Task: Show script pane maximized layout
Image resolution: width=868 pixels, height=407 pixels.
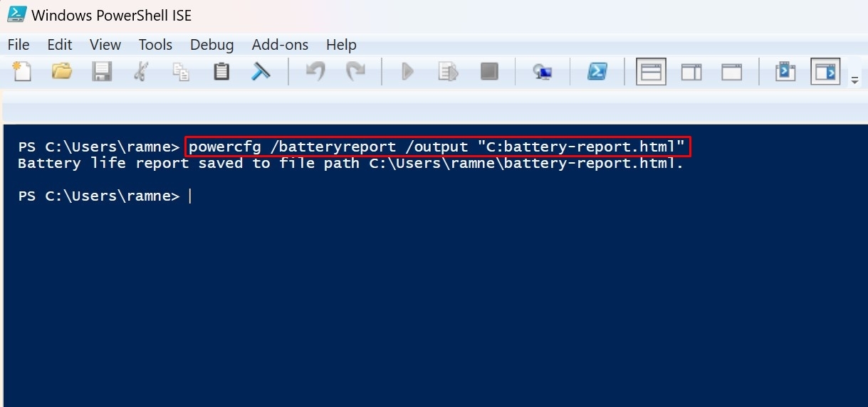Action: pos(731,71)
